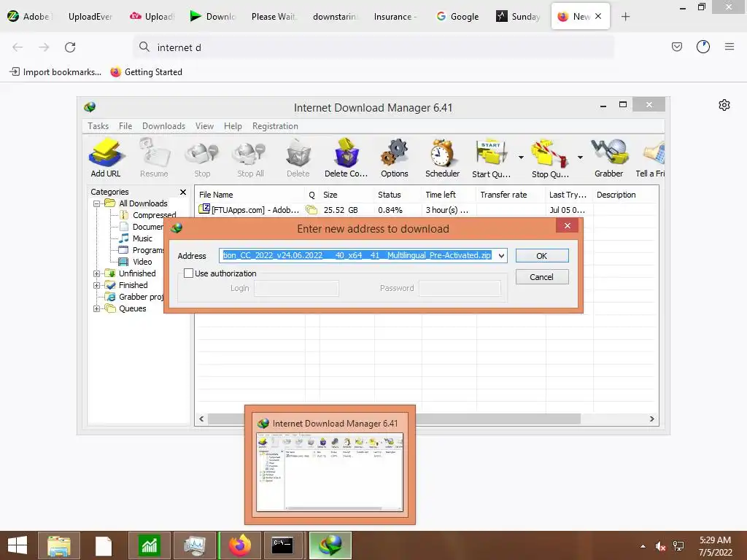Click the horizontal scrollbar right arrow
The image size is (747, 560).
point(651,419)
